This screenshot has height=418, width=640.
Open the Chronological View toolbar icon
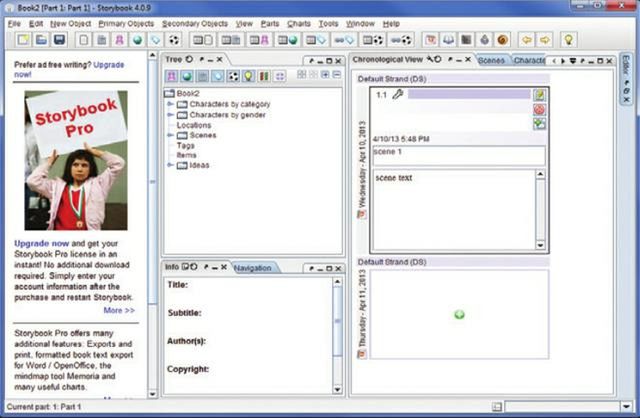(431, 40)
